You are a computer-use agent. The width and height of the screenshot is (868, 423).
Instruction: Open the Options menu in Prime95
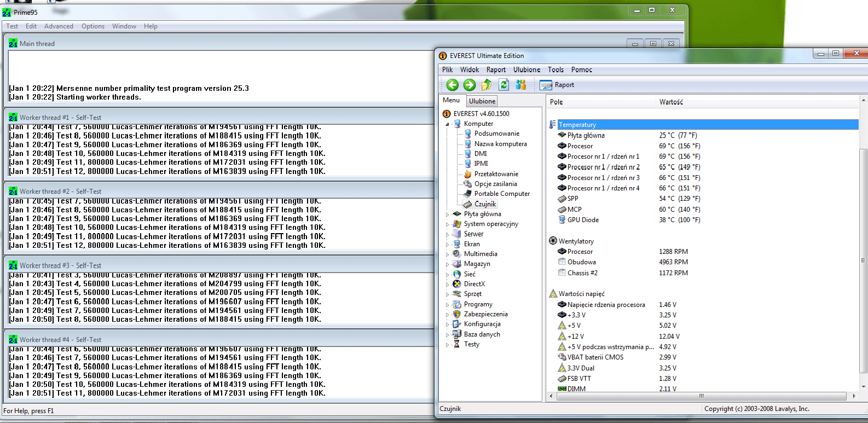point(93,26)
